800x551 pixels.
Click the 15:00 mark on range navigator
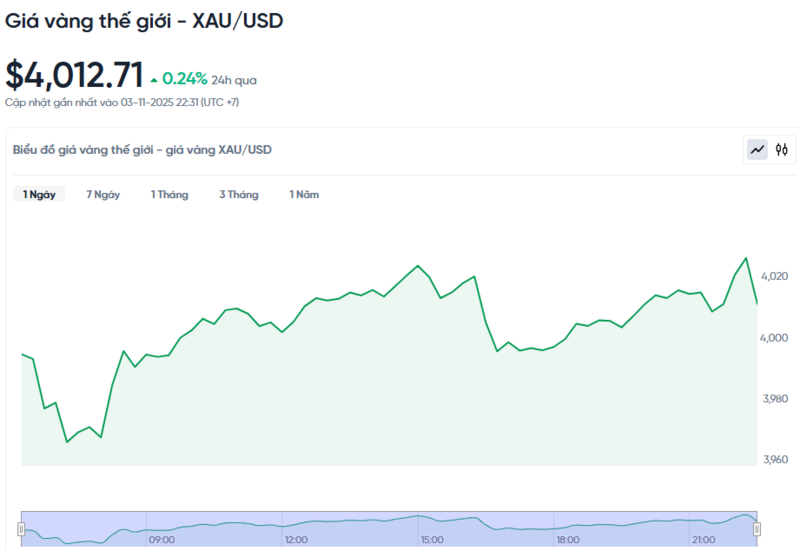click(x=431, y=540)
